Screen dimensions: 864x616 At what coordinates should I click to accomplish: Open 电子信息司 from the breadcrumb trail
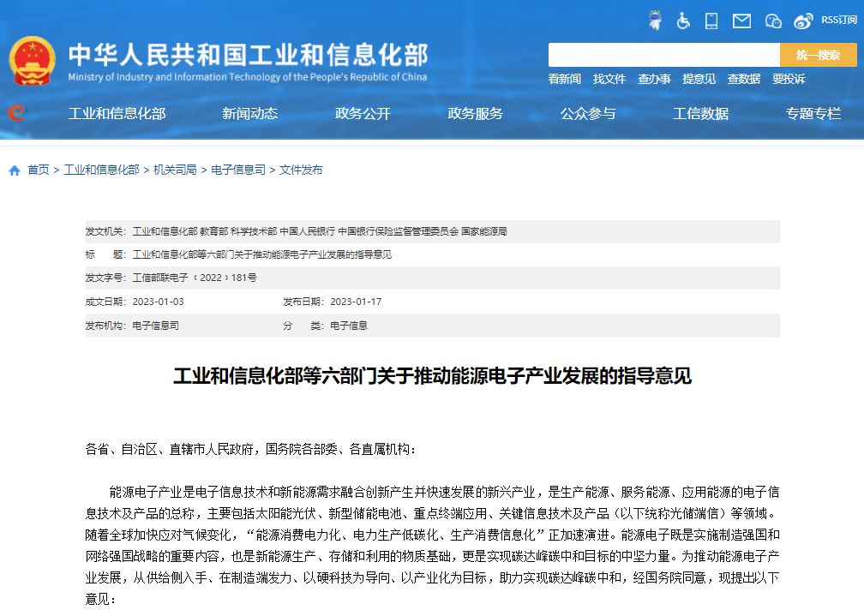point(235,170)
